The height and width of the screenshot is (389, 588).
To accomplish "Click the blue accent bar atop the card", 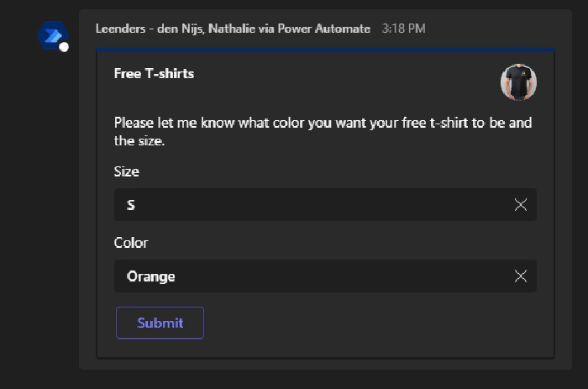I will pyautogui.click(x=325, y=50).
